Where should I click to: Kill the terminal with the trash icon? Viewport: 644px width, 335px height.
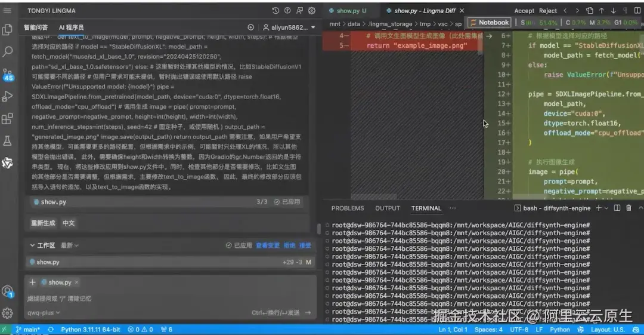tap(628, 208)
